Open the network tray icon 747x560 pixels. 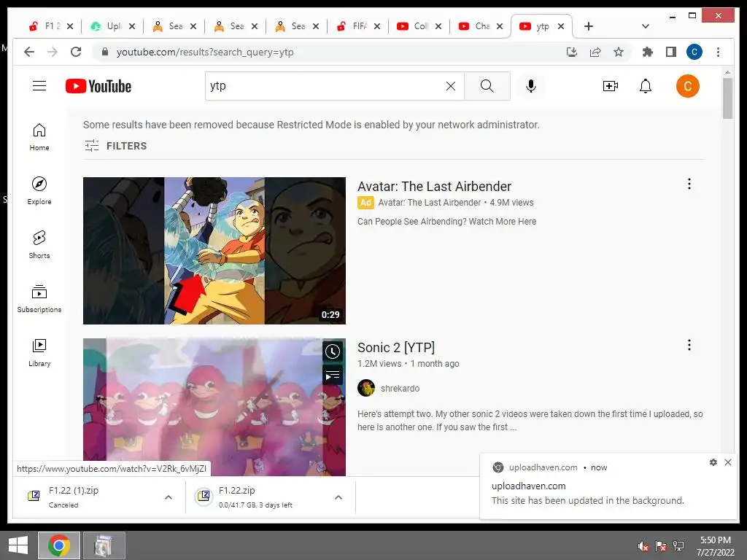[678, 546]
